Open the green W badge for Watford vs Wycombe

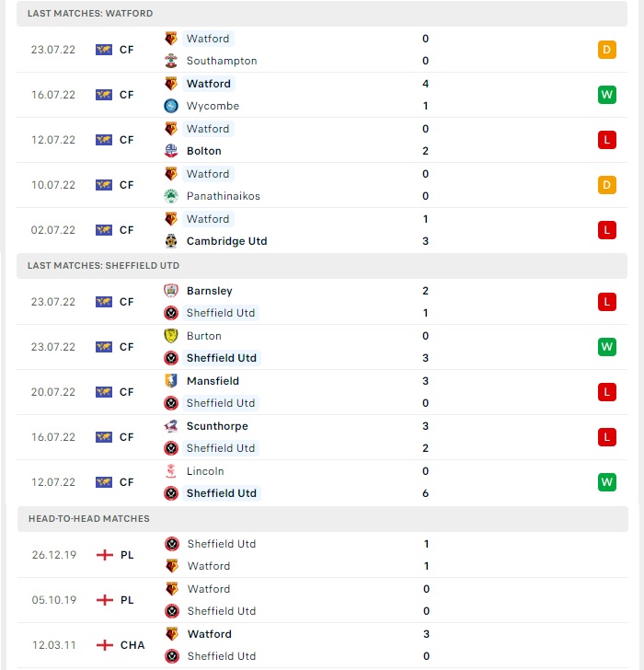[x=607, y=95]
